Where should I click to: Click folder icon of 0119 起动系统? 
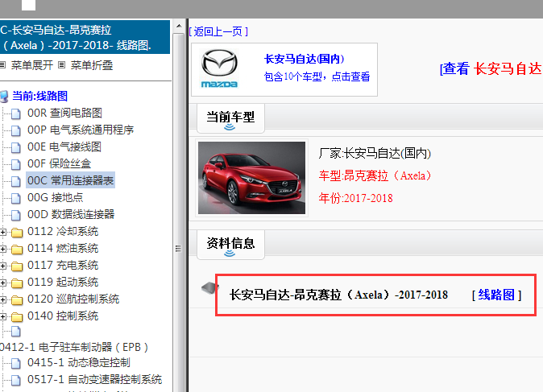(17, 283)
